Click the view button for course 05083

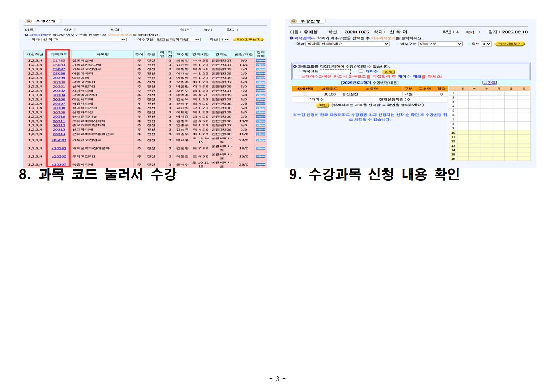pos(260,65)
